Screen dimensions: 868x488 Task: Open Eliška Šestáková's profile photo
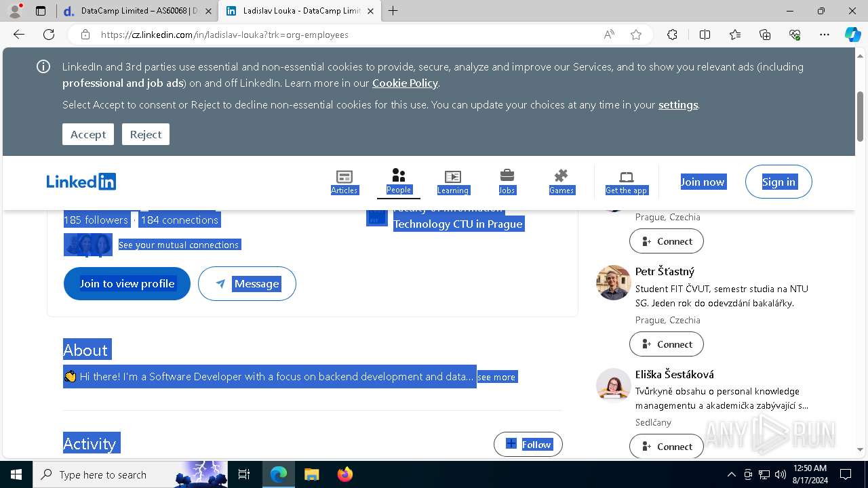point(614,385)
